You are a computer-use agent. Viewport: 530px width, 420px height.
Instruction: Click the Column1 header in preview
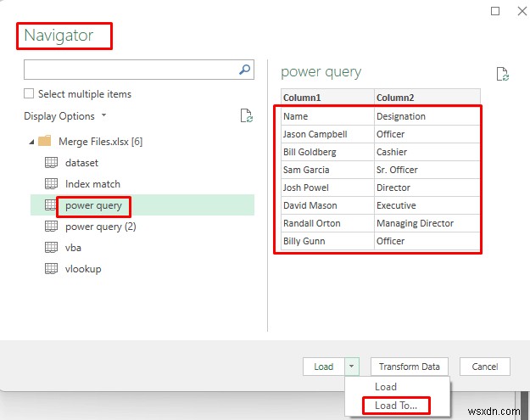click(327, 97)
